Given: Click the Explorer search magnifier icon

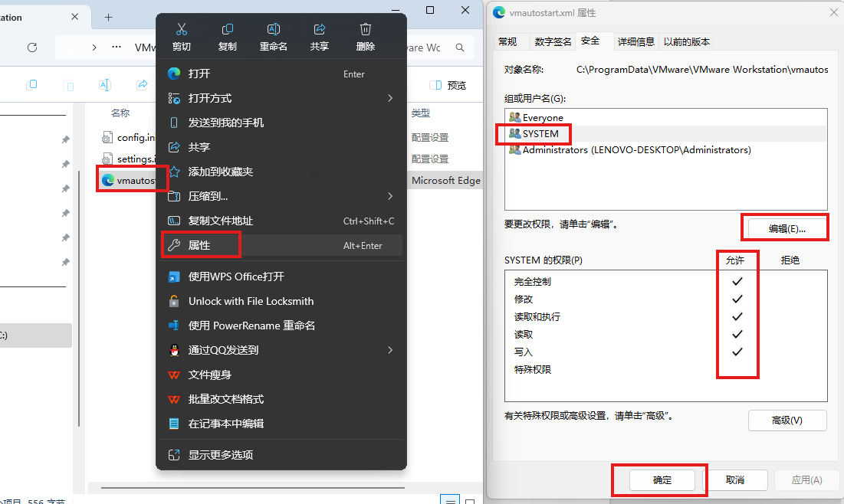Looking at the screenshot, I should [x=460, y=47].
